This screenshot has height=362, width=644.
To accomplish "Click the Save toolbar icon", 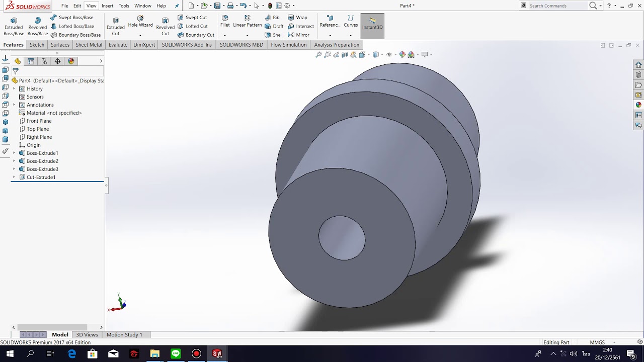I will point(217,6).
